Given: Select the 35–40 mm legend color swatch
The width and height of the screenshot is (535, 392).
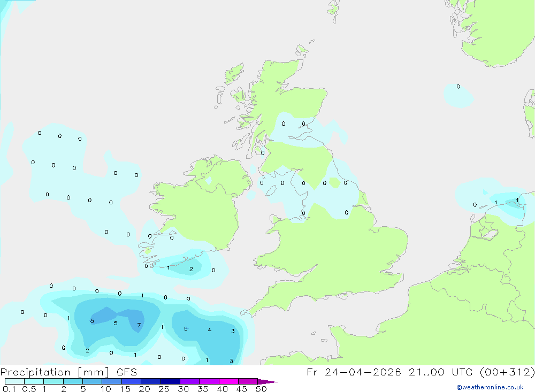Looking at the screenshot, I should coord(209,381).
